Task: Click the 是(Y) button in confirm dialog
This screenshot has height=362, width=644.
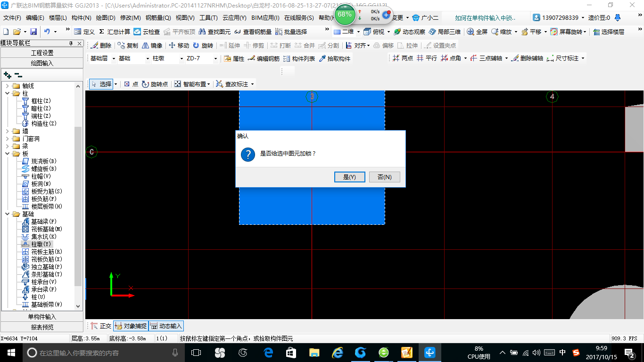Action: (349, 177)
